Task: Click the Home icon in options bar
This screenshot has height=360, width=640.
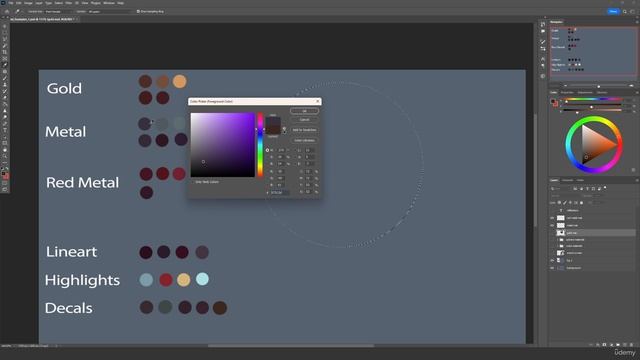Action: point(7,11)
